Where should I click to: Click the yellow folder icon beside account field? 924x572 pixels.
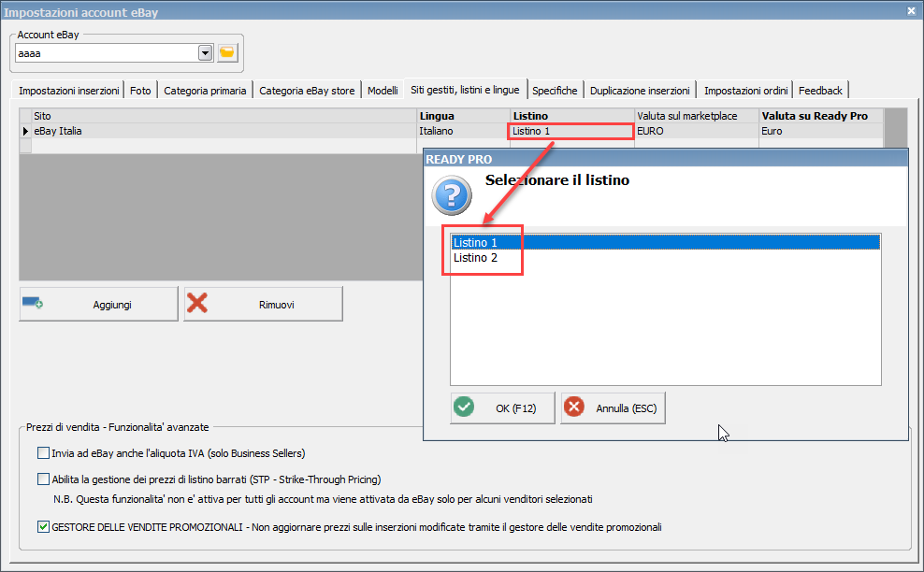coord(227,53)
